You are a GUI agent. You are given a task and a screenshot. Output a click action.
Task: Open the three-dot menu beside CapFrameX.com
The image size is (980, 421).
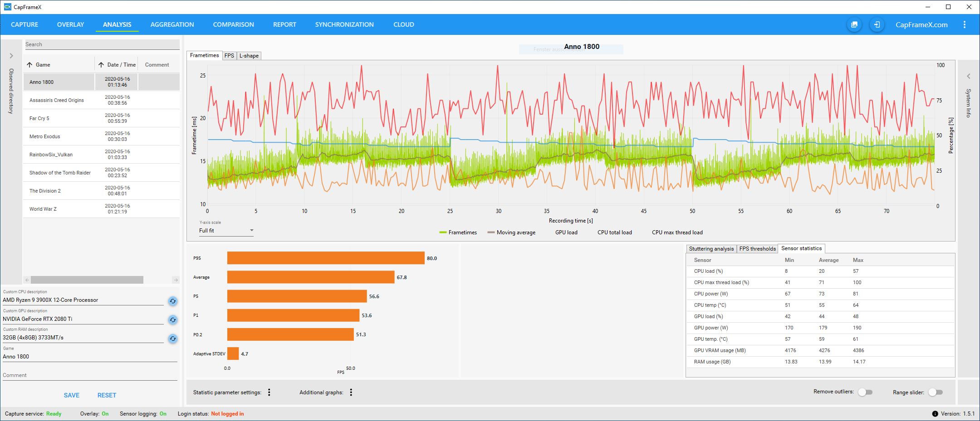pyautogui.click(x=965, y=24)
